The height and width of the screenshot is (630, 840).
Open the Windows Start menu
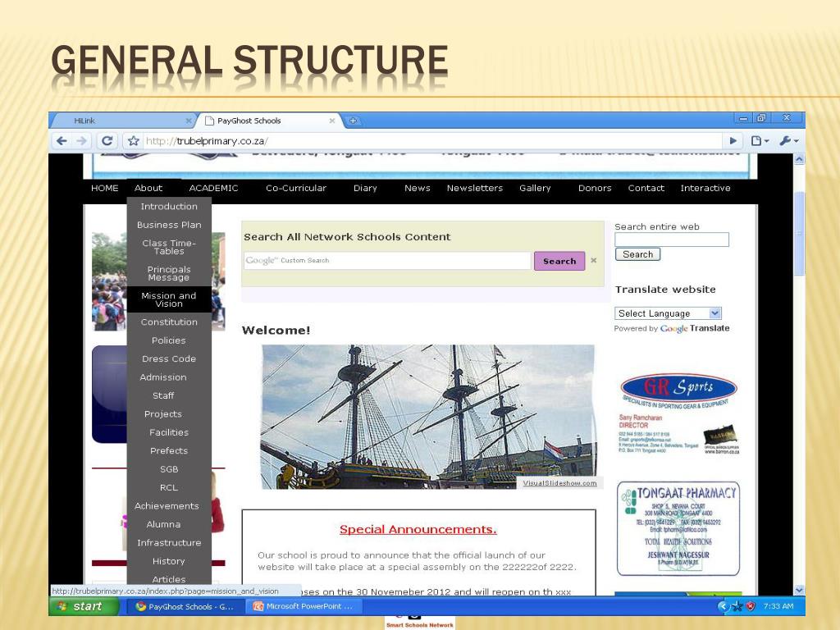tap(84, 606)
